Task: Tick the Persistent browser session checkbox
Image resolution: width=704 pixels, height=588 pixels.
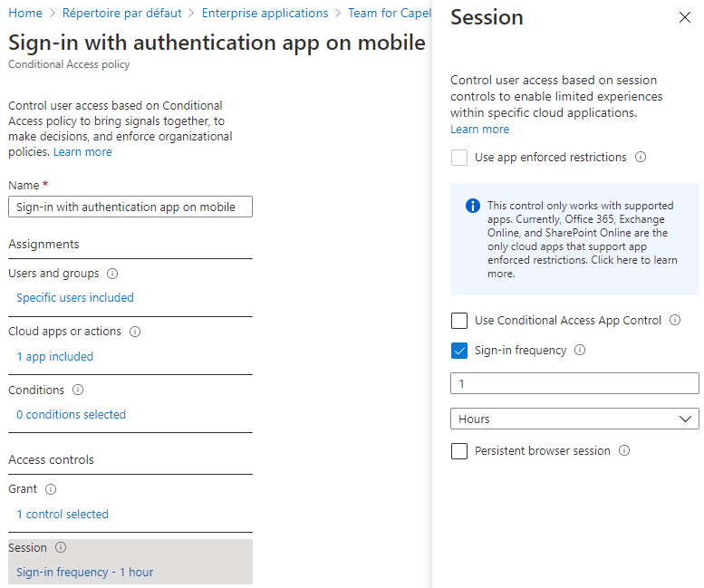Action: coord(459,451)
